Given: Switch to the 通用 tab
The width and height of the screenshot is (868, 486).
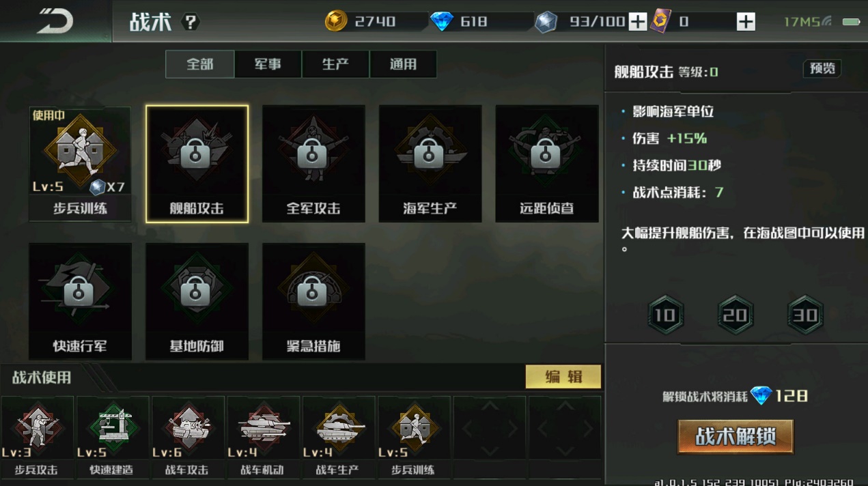Looking at the screenshot, I should pos(403,64).
